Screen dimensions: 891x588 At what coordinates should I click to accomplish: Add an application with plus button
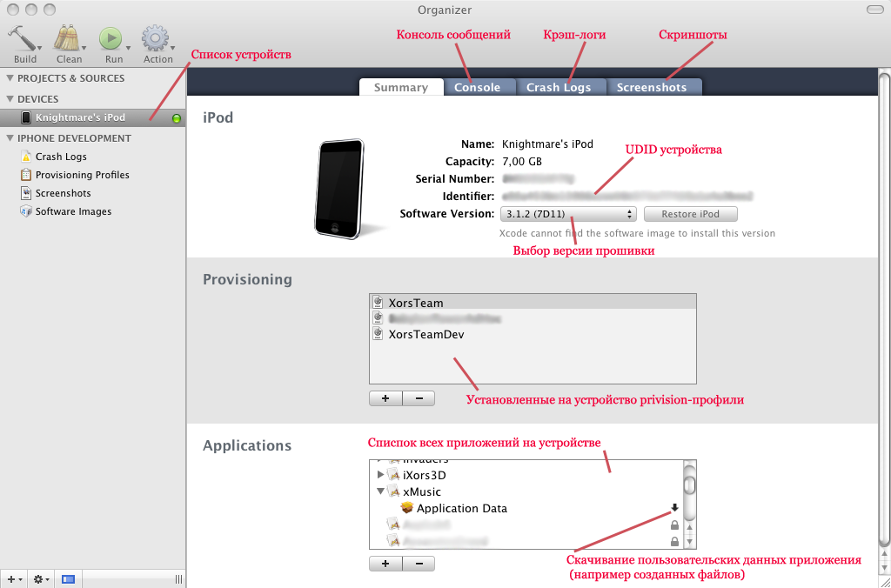[x=385, y=564]
